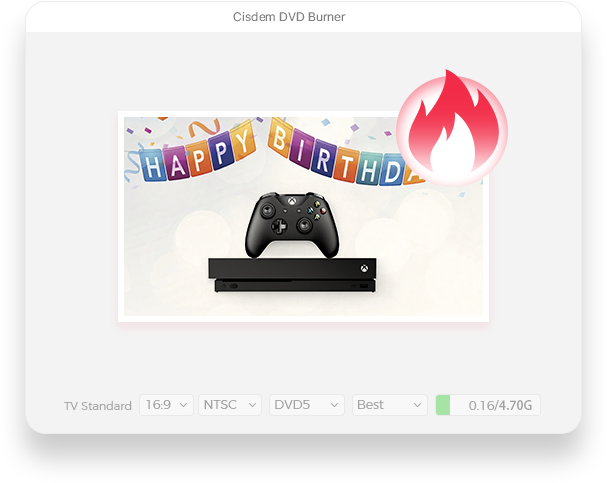Select the Happy Birthday preview thumbnail

point(304,216)
